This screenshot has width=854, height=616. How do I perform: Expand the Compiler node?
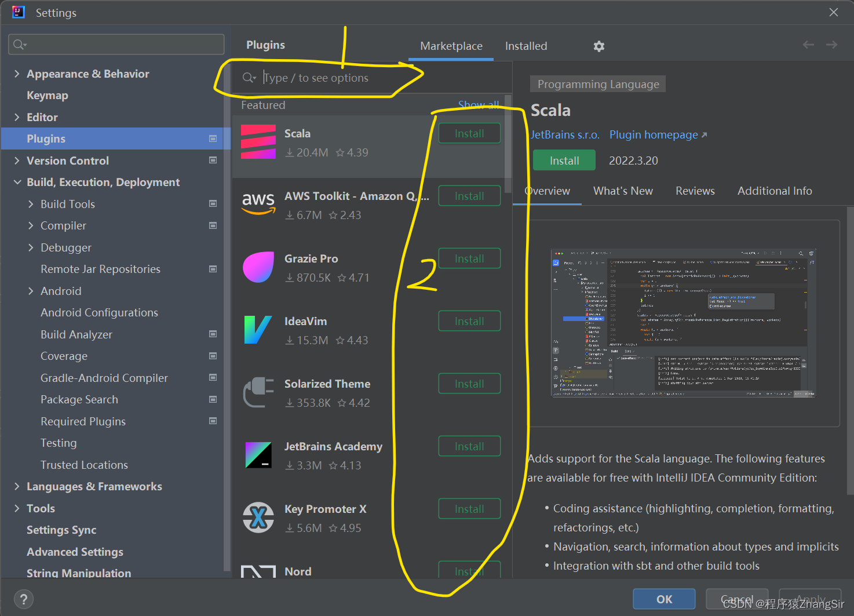31,225
